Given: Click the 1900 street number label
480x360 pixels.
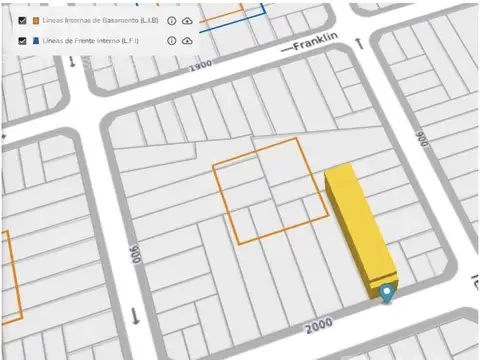Looking at the screenshot, I should point(201,66).
